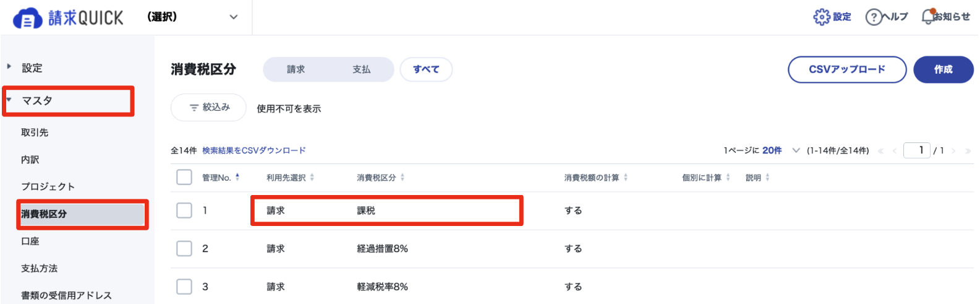Image resolution: width=980 pixels, height=304 pixels.
Task: Check the select-all header checkbox
Action: (x=184, y=177)
